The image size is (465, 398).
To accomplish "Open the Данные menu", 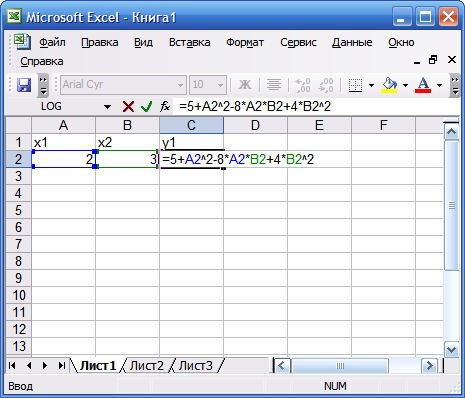I will (x=352, y=43).
